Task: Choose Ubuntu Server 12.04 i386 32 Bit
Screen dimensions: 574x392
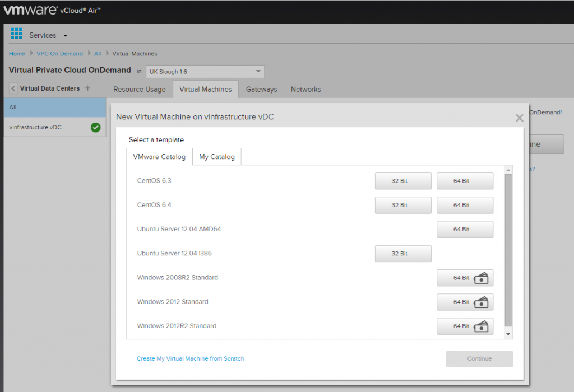Action: (403, 254)
